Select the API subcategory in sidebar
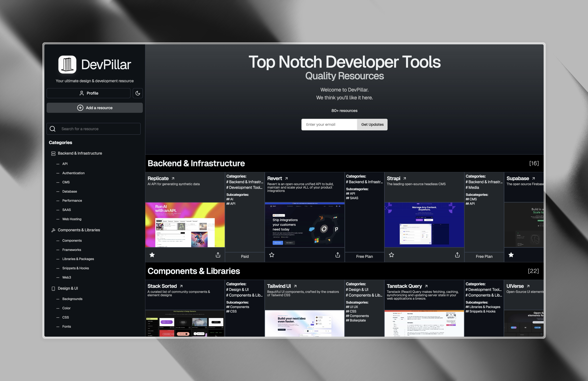The image size is (588, 381). coord(65,164)
